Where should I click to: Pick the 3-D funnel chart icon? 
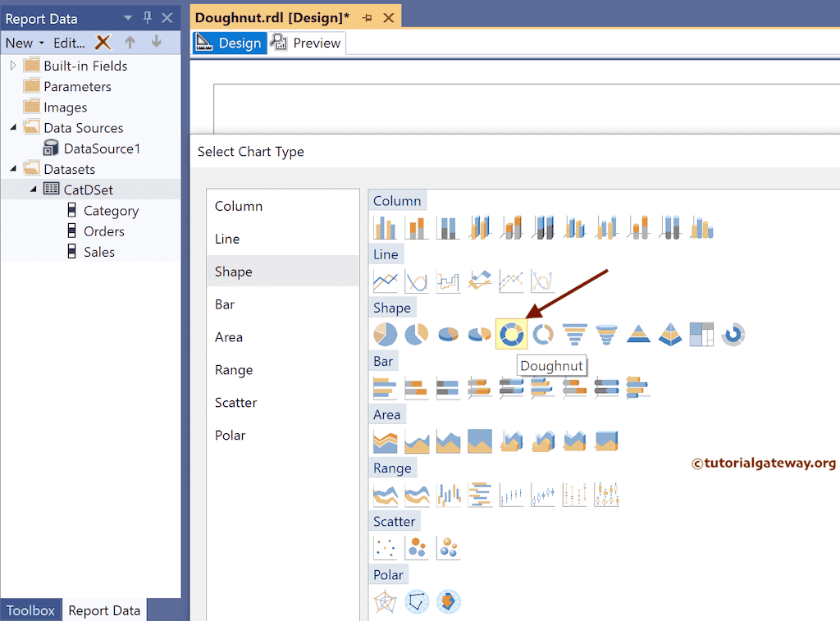(x=606, y=335)
